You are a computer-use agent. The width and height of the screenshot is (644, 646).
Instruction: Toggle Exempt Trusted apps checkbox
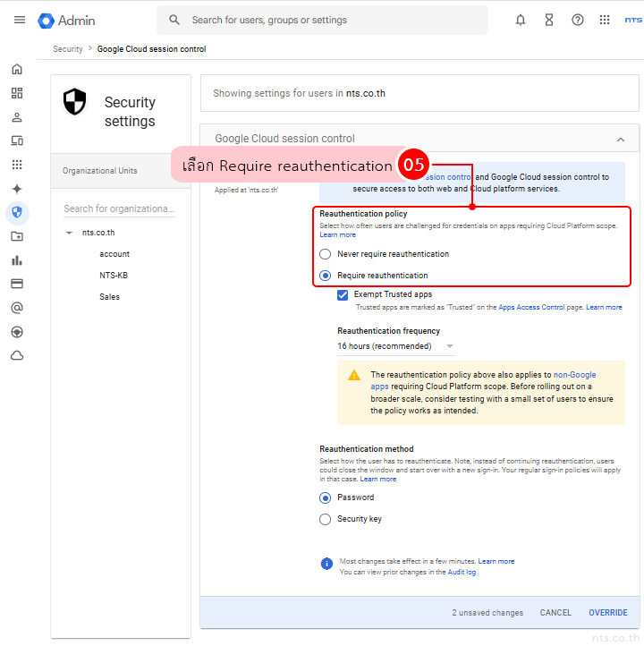pos(343,295)
